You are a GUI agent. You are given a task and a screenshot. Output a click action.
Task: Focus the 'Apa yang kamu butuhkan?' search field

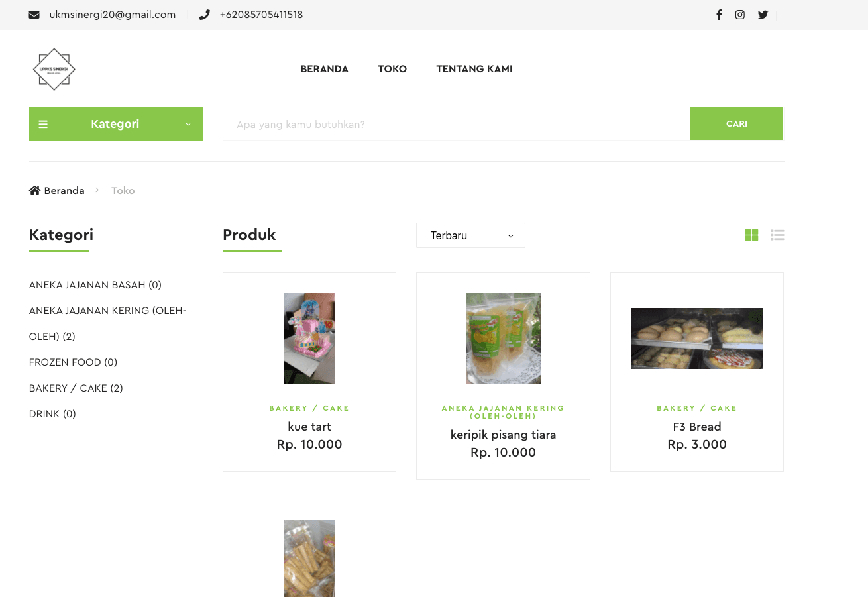click(x=457, y=124)
